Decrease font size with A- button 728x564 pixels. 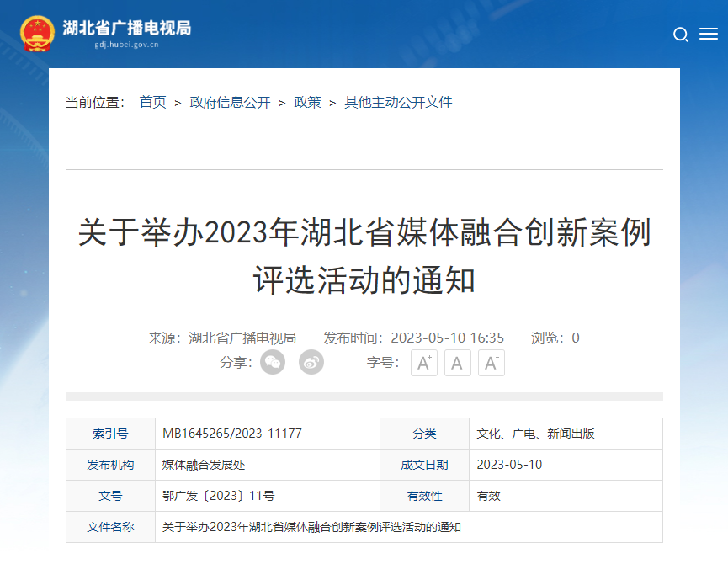click(x=491, y=363)
